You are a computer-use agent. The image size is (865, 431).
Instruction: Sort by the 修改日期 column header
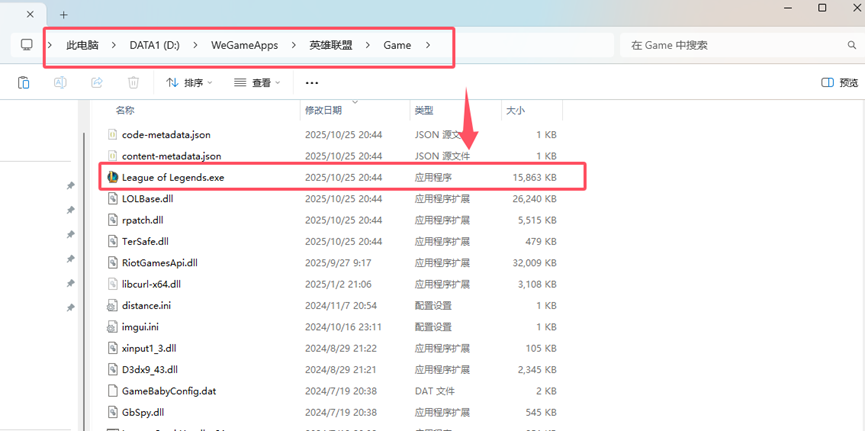323,110
